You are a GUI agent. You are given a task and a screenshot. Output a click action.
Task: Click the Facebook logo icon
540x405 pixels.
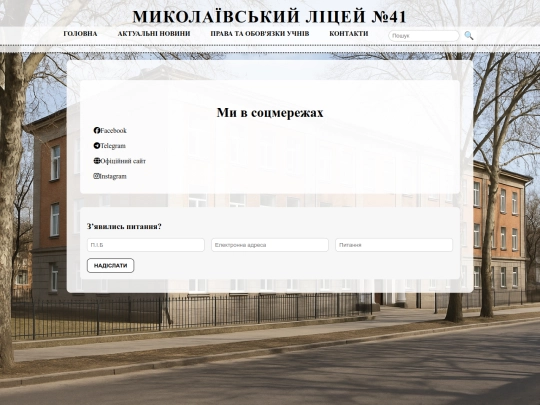[97, 131]
